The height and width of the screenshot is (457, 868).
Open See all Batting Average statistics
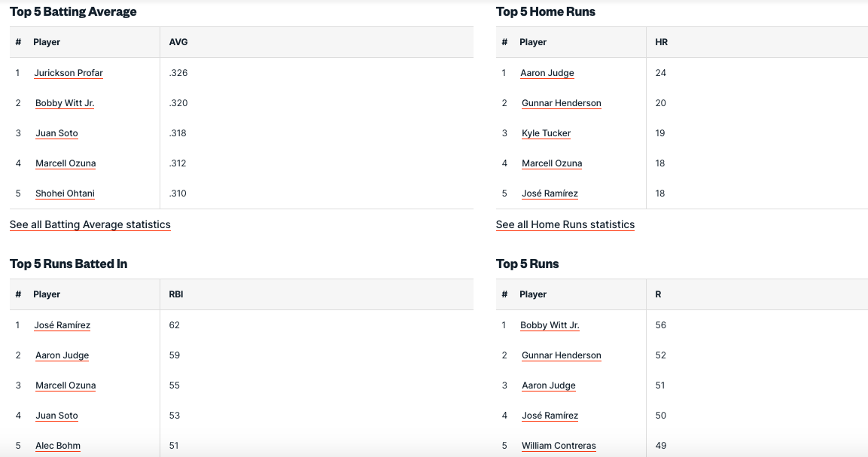(89, 225)
